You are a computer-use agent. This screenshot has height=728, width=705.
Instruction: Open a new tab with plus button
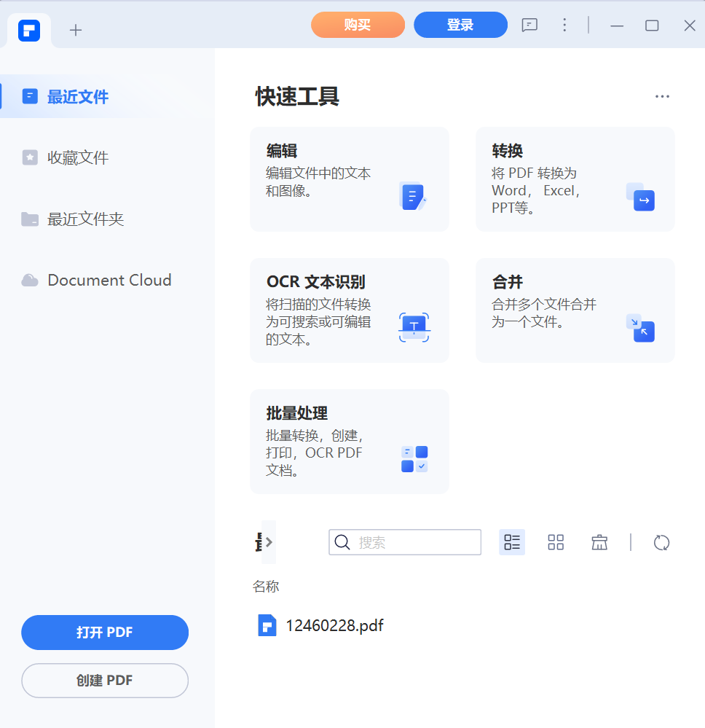[76, 30]
